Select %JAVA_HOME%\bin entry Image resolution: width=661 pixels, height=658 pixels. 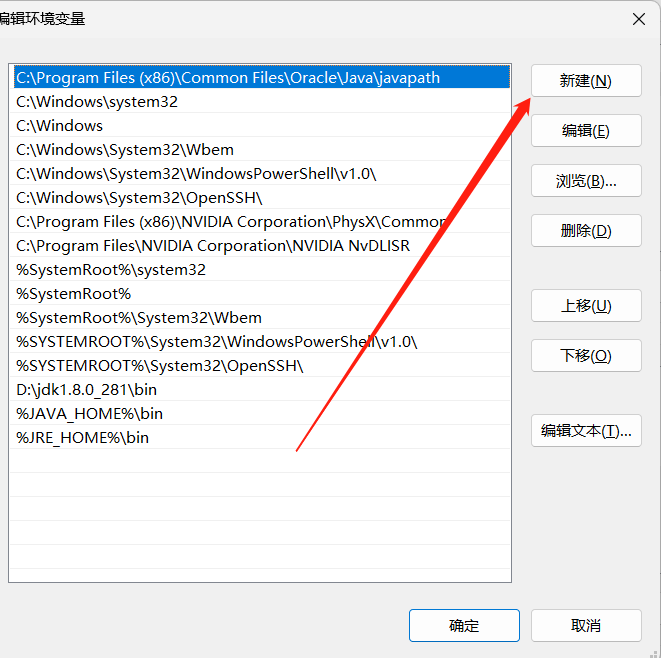pyautogui.click(x=260, y=414)
